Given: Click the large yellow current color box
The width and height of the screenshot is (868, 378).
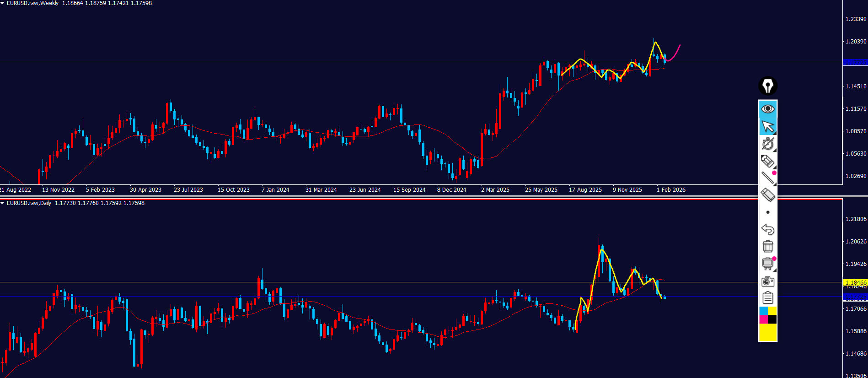Looking at the screenshot, I should coord(768,332).
